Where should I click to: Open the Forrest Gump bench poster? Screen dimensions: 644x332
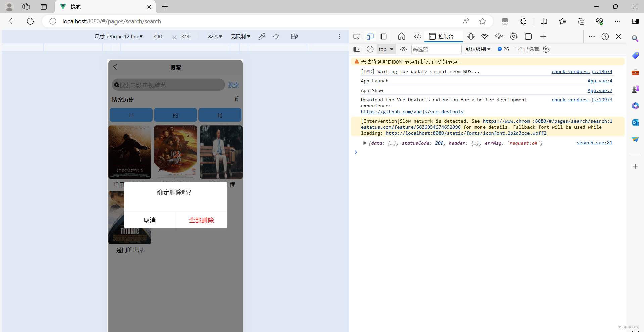221,152
